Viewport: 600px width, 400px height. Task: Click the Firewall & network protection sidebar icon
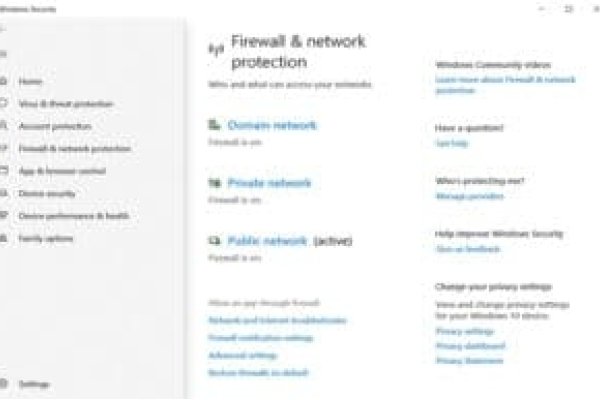coord(4,148)
